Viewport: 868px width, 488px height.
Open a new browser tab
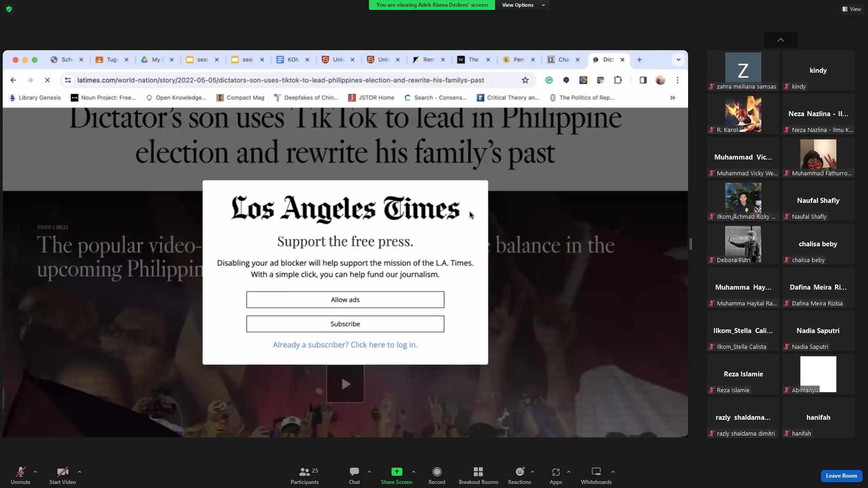639,60
